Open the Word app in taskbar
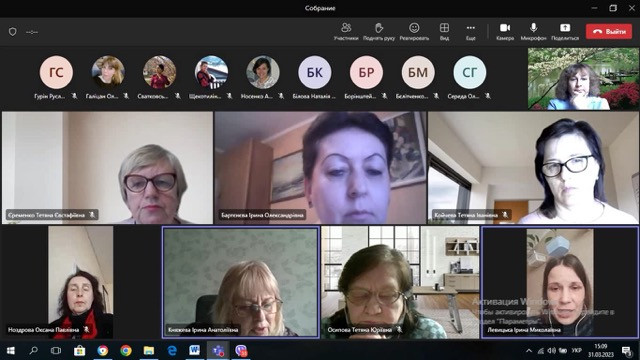 click(195, 351)
